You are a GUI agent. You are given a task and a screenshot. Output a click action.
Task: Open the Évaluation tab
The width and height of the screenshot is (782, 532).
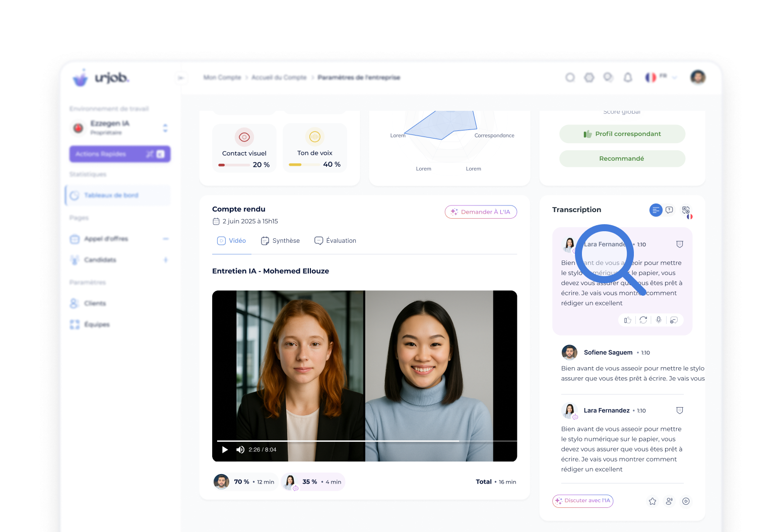(x=336, y=241)
